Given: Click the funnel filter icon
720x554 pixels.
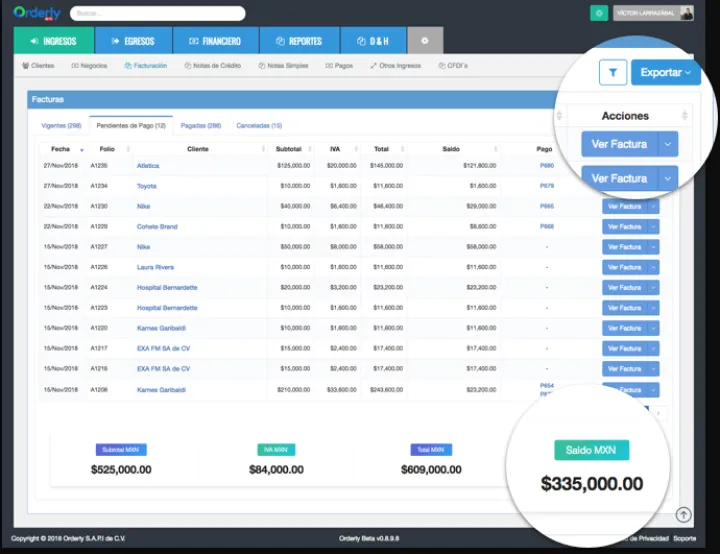Looking at the screenshot, I should coord(612,72).
